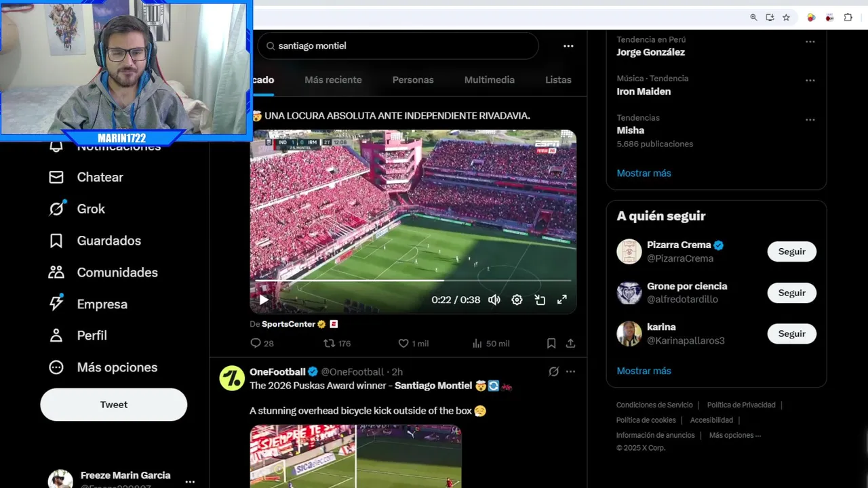
Task: Reply to SportsCenter post with 28 comments
Action: (x=262, y=344)
